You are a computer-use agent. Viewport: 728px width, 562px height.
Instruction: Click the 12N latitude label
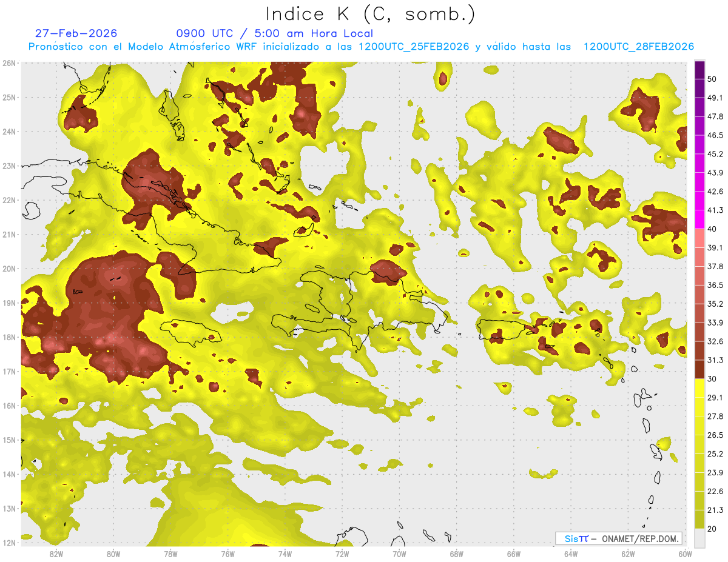coord(9,543)
